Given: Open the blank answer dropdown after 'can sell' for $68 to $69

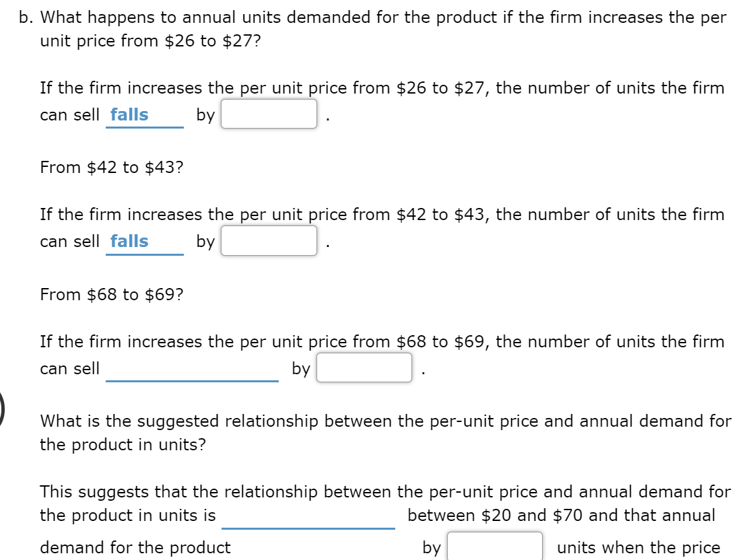Looking at the screenshot, I should (x=192, y=368).
